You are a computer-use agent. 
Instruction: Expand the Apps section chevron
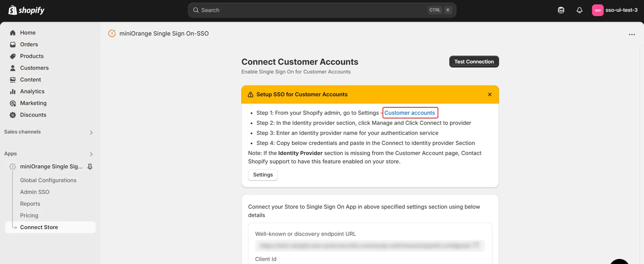tap(91, 154)
